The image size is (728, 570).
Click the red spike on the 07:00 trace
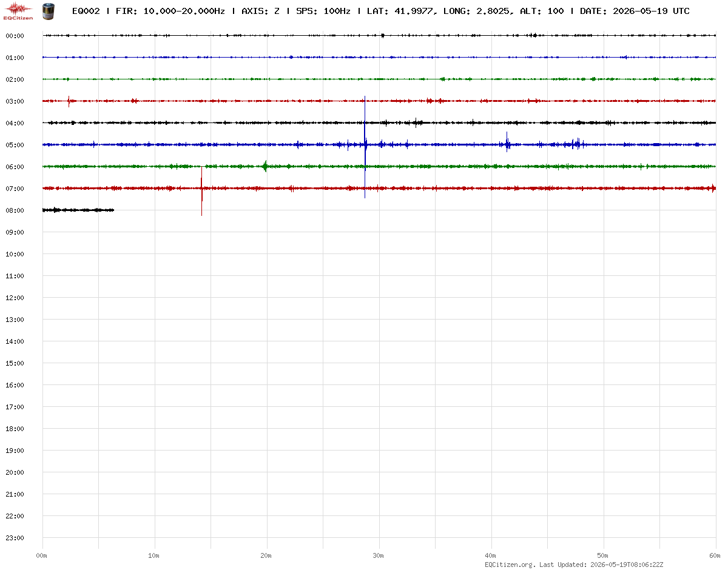coord(201,191)
